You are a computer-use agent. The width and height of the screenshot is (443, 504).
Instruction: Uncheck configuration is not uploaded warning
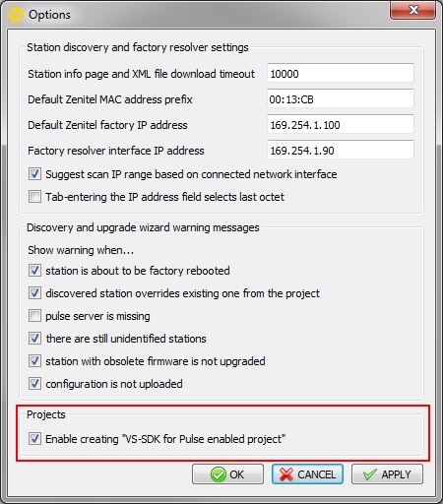34,384
